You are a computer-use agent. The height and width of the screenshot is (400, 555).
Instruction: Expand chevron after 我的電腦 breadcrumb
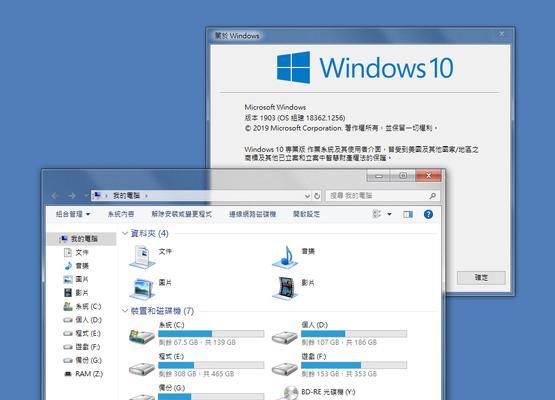[x=146, y=195]
